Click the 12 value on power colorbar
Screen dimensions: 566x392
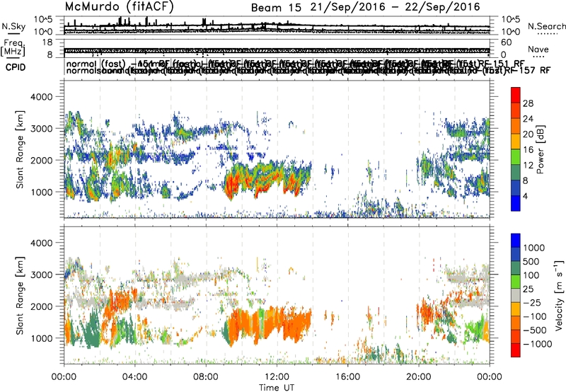[x=528, y=166]
